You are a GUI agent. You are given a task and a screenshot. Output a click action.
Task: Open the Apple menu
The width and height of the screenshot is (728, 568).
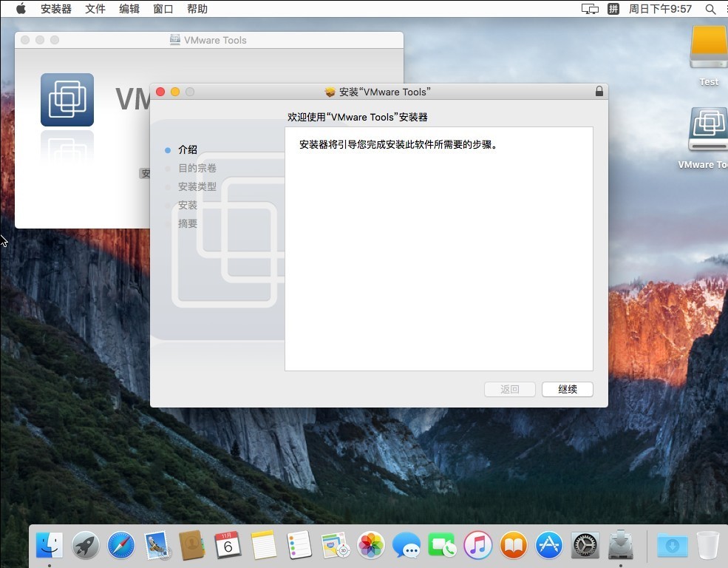pos(21,9)
